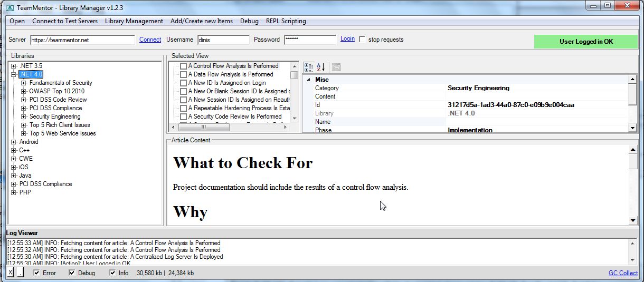Check 'A Security Code Review Is Performed' box
The height and width of the screenshot is (282, 644).
coord(183,117)
